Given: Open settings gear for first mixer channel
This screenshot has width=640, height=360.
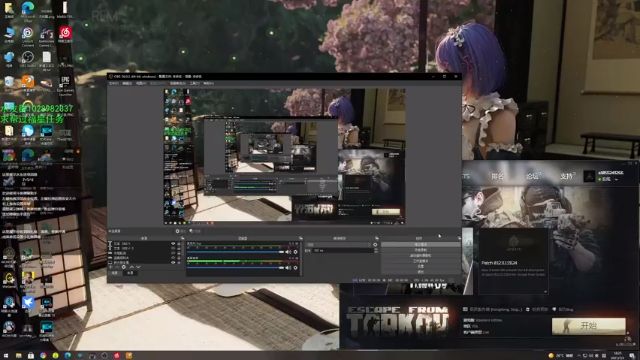Looking at the screenshot, I should click(296, 252).
